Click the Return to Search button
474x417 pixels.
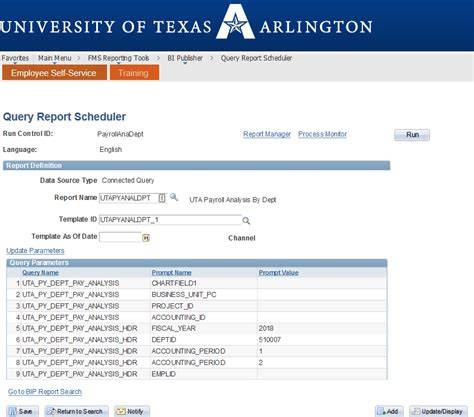click(76, 411)
